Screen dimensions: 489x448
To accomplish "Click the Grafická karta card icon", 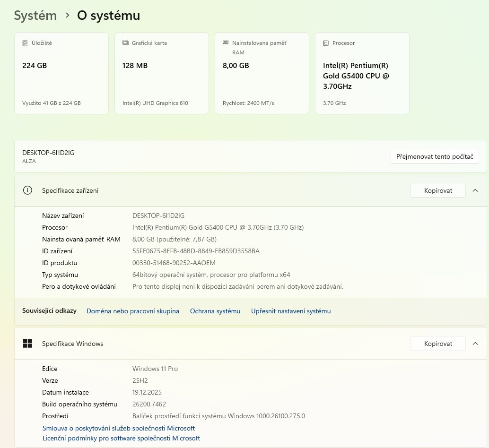I will [125, 43].
